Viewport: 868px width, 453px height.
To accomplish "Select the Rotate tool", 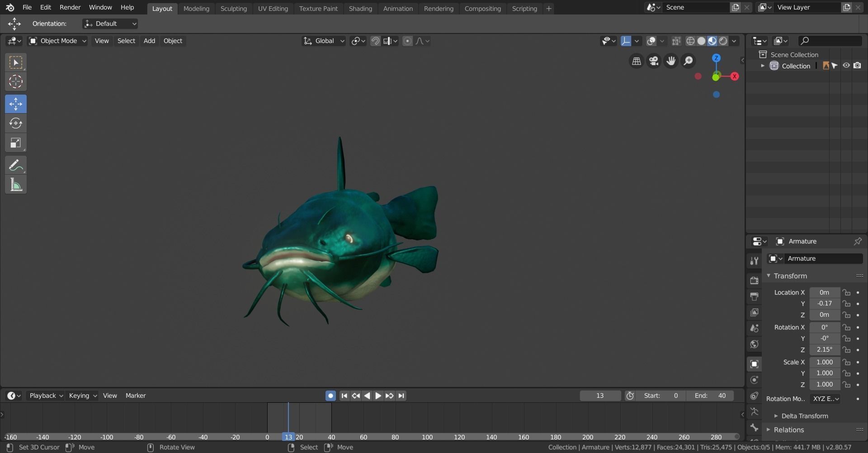I will click(16, 123).
